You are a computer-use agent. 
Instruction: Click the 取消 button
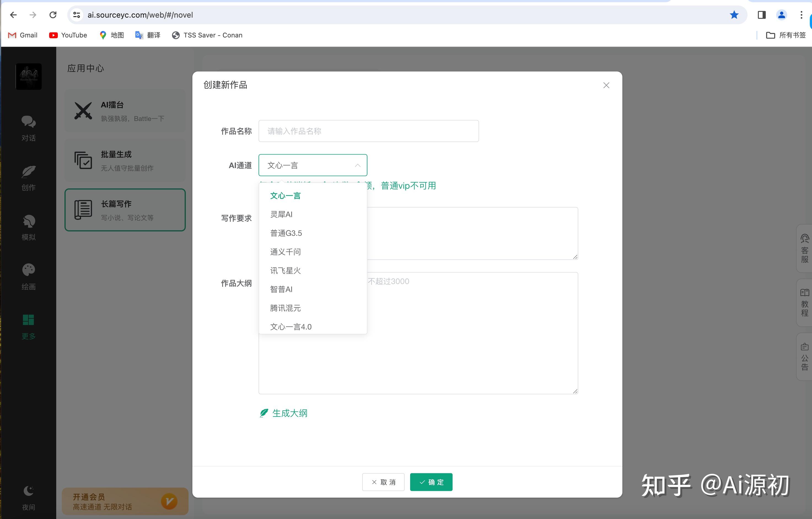(383, 482)
